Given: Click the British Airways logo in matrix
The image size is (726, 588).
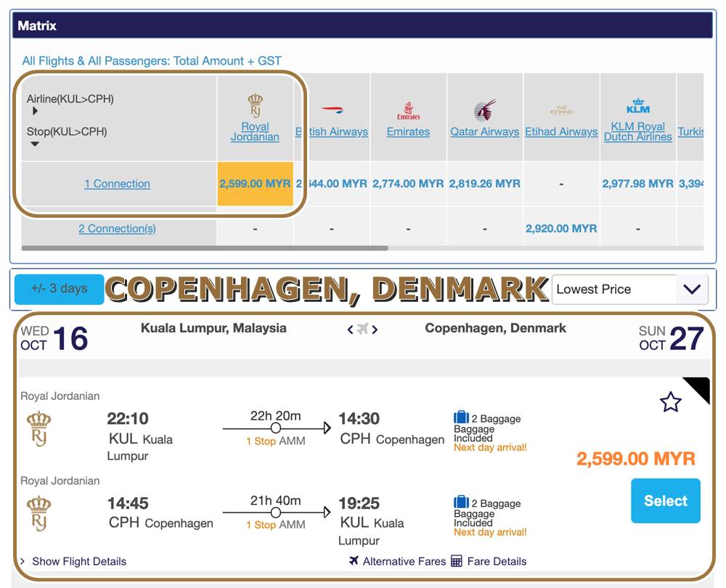Looking at the screenshot, I should [332, 110].
